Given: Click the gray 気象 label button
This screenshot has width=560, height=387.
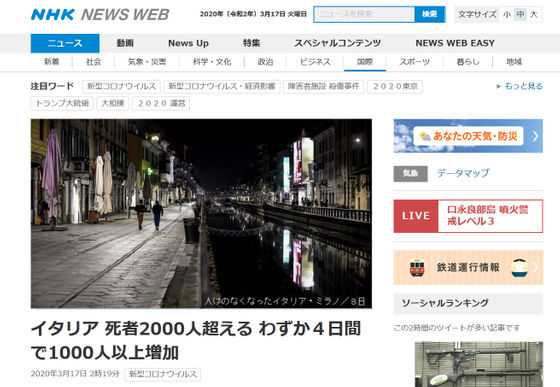Looking at the screenshot, I should click(410, 174).
